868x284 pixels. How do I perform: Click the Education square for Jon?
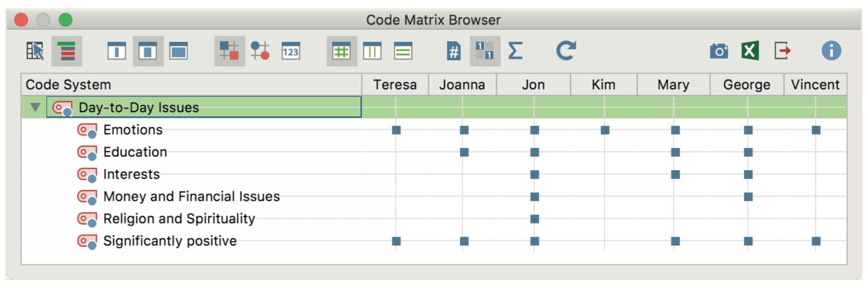pyautogui.click(x=534, y=153)
